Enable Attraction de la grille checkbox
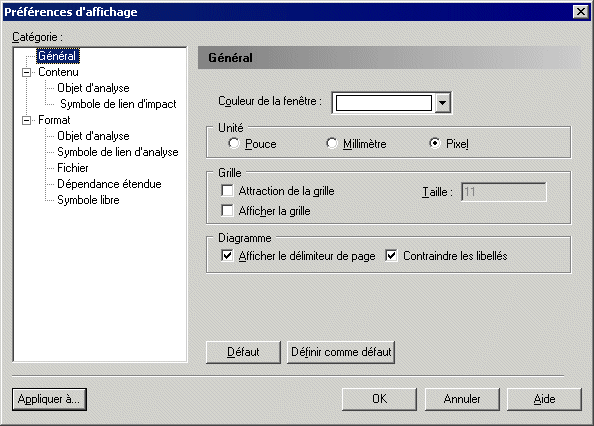This screenshot has height=426, width=594. (227, 190)
